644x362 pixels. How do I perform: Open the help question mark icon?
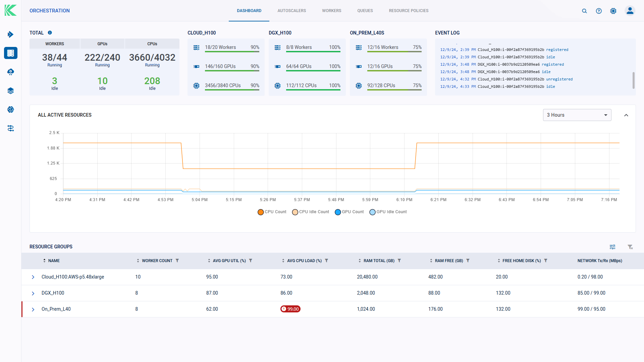[x=599, y=11]
